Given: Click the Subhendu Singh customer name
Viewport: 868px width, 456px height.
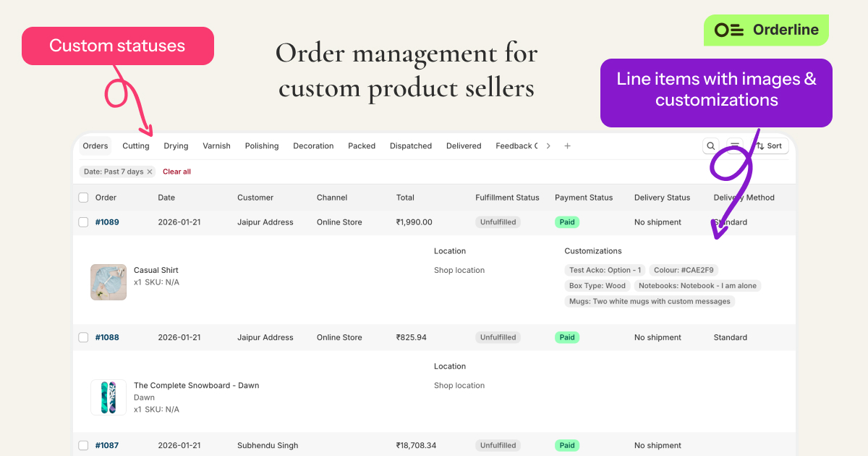Looking at the screenshot, I should [x=268, y=445].
